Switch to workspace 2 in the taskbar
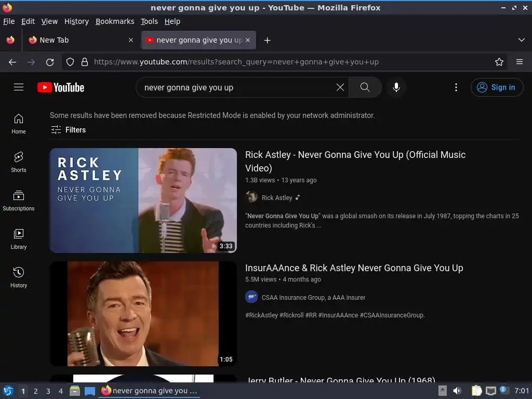This screenshot has height=399, width=532. tap(36, 391)
